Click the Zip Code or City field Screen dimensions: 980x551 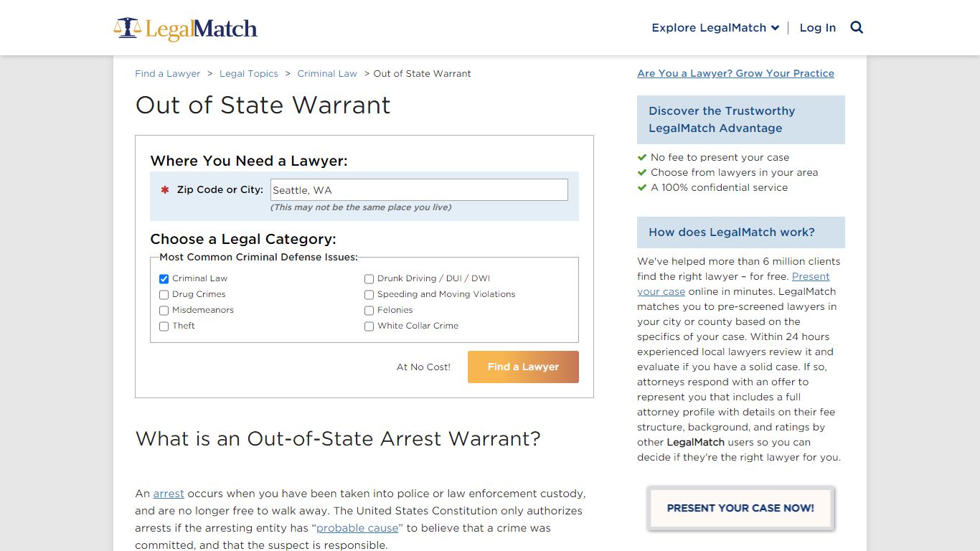[419, 190]
